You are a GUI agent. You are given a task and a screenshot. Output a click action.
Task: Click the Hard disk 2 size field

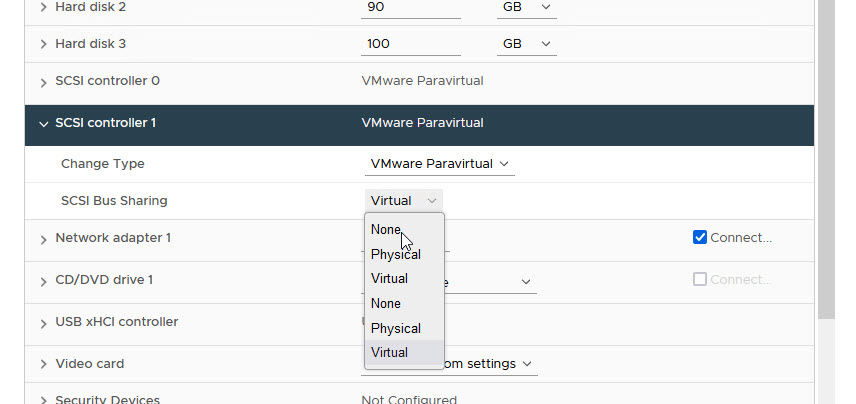pyautogui.click(x=410, y=7)
